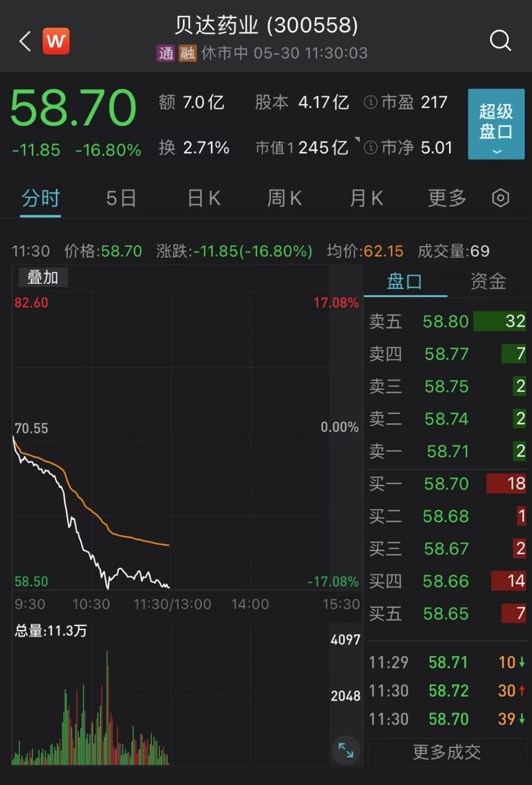The width and height of the screenshot is (532, 785).
Task: Select the 5日 five-day view
Action: 121,198
